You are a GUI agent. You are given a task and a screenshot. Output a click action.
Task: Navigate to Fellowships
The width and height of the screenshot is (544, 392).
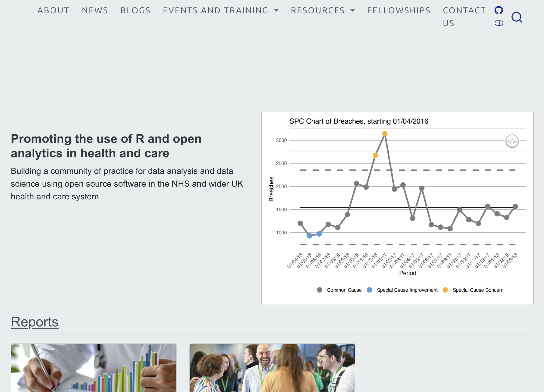(399, 11)
